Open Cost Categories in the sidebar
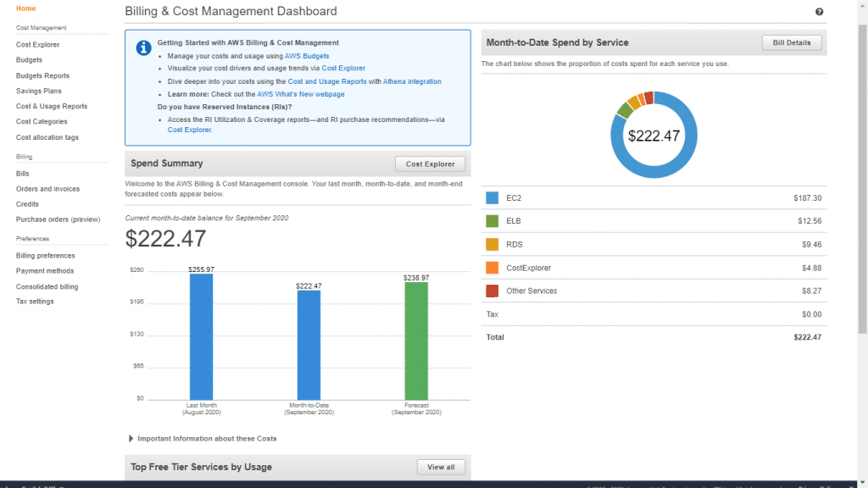868x488 pixels. pyautogui.click(x=42, y=122)
